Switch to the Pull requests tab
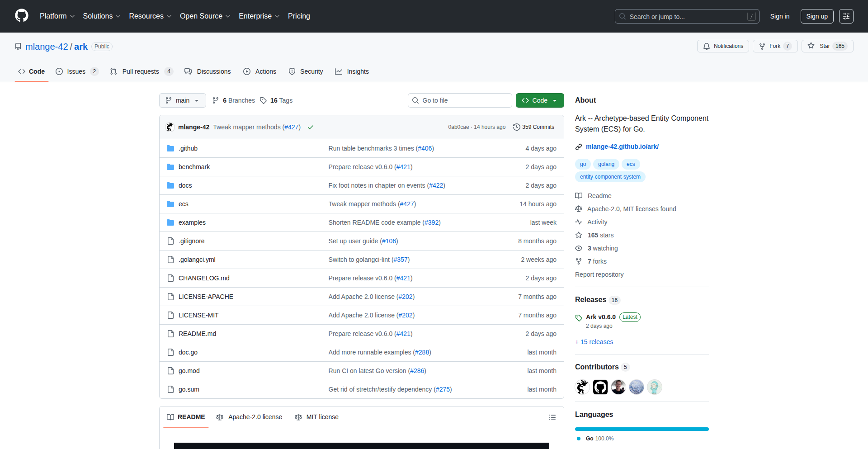Image resolution: width=868 pixels, height=449 pixels. point(142,71)
